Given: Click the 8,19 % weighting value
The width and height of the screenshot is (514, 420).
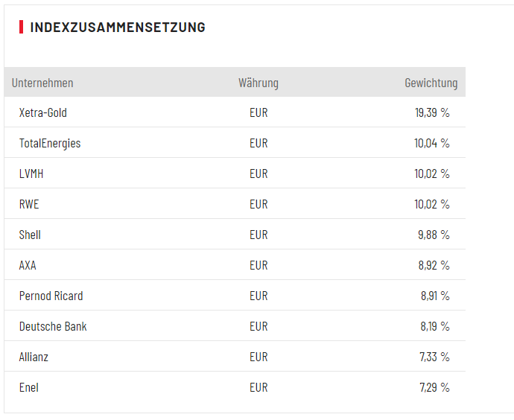Looking at the screenshot, I should [435, 327].
